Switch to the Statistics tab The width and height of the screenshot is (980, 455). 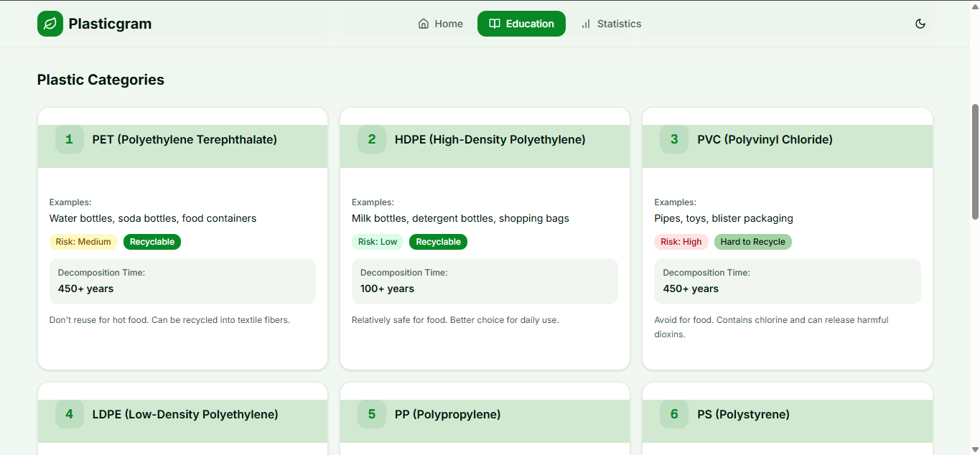(611, 24)
